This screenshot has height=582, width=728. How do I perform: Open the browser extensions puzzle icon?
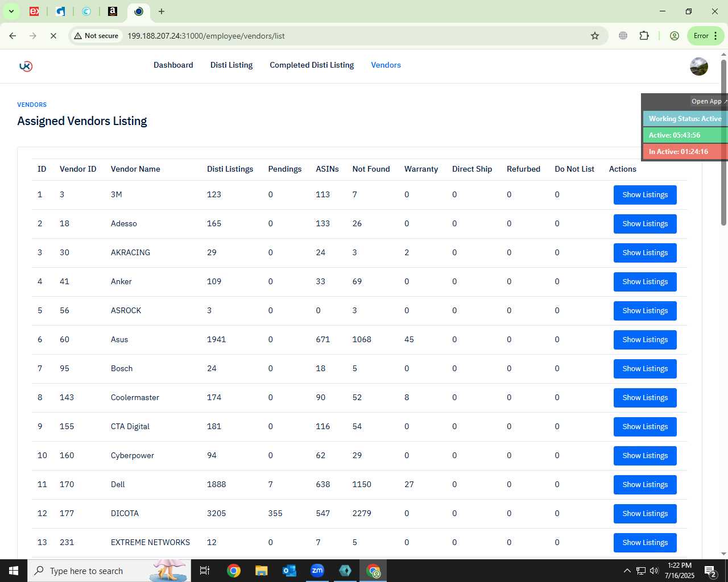tap(644, 36)
